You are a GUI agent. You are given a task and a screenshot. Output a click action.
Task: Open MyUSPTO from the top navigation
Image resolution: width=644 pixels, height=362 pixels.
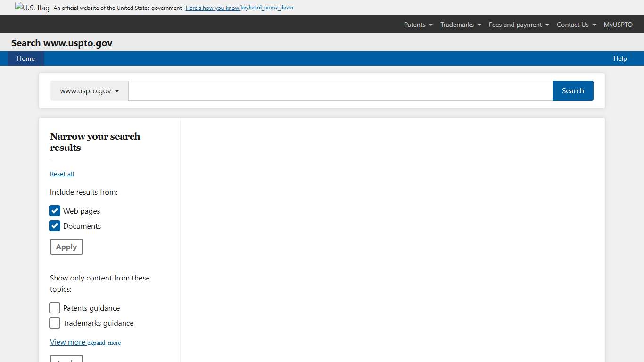618,25
